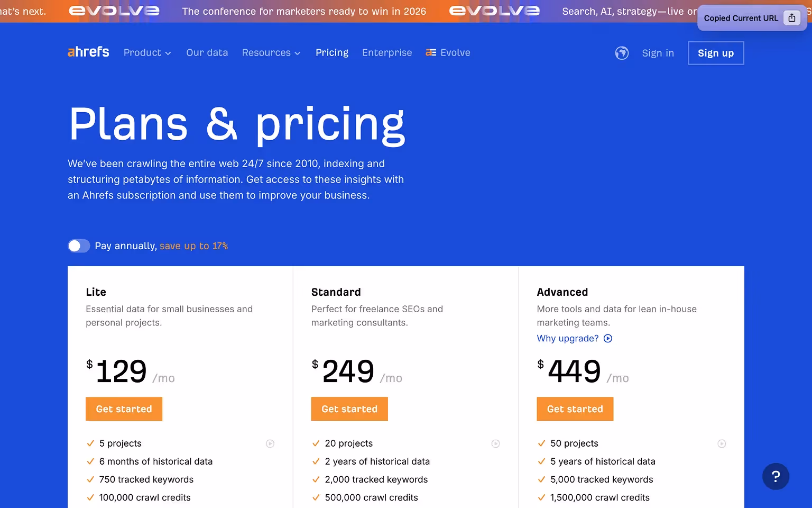Play the video icon beside 50 projects
Viewport: 812px width, 508px height.
[722, 443]
